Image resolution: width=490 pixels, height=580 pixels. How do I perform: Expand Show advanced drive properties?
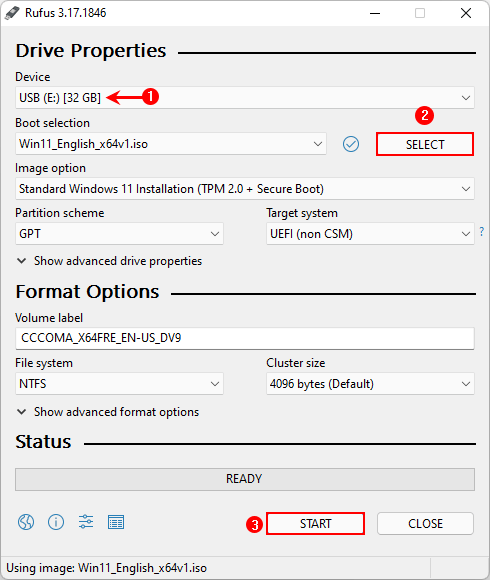109,261
